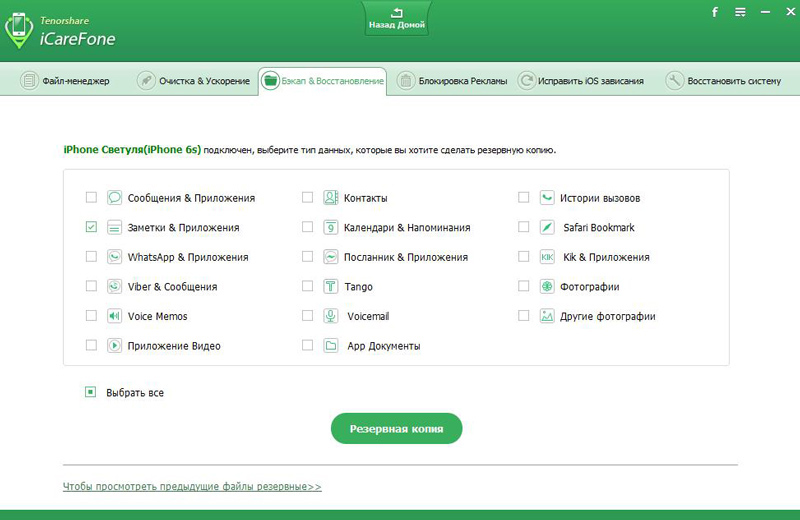
Task: Click the WhatsApp icon
Action: pyautogui.click(x=114, y=257)
